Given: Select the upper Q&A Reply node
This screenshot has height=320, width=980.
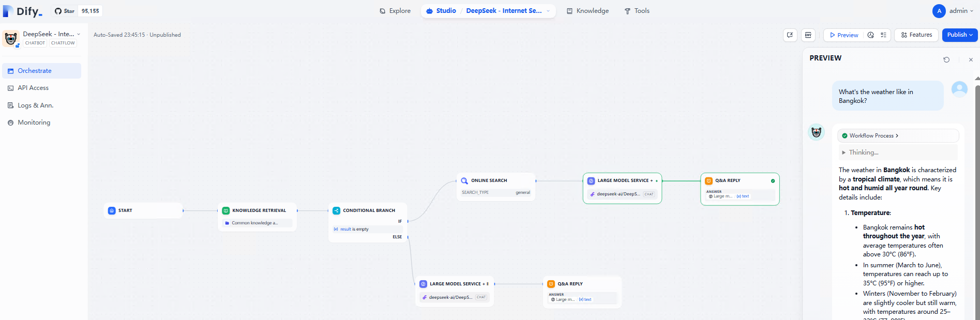Looking at the screenshot, I should (740, 189).
